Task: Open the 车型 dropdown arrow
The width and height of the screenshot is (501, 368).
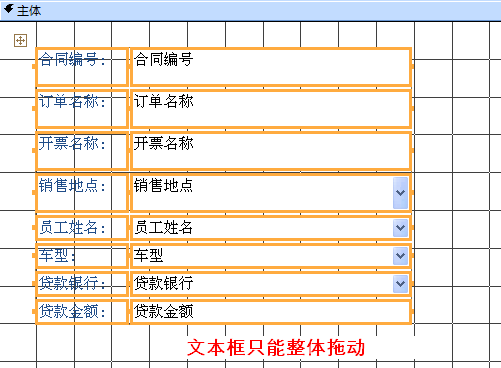Action: [400, 256]
